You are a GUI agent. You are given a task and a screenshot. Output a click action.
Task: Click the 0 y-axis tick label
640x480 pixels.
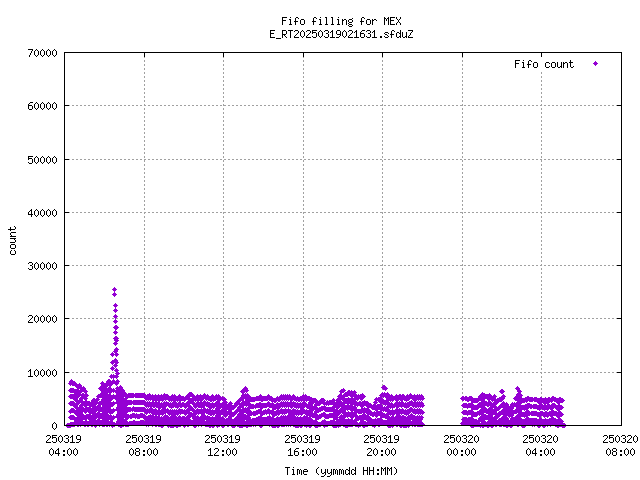click(x=54, y=426)
